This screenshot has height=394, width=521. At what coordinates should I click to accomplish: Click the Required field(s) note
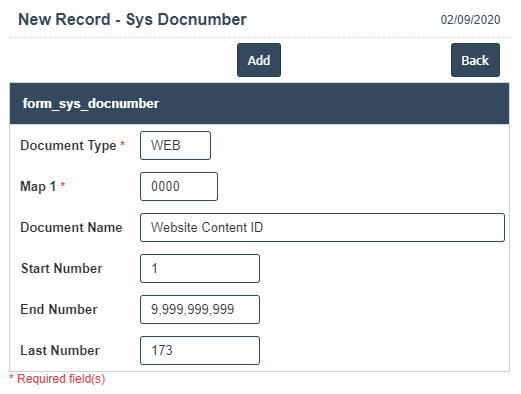(57, 379)
